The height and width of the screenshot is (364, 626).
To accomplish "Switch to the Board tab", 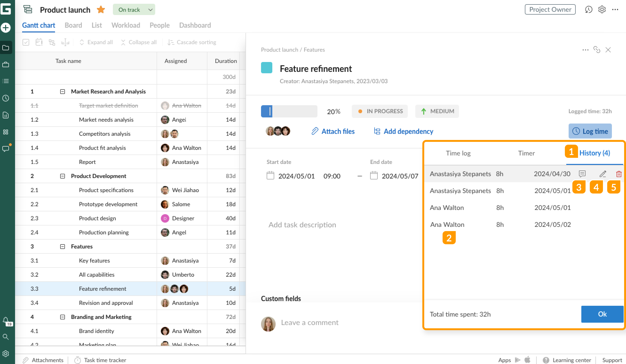I will (x=73, y=25).
